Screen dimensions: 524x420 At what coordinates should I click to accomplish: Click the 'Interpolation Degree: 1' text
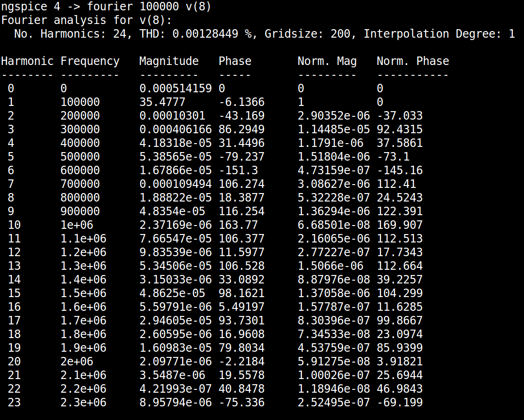click(439, 34)
